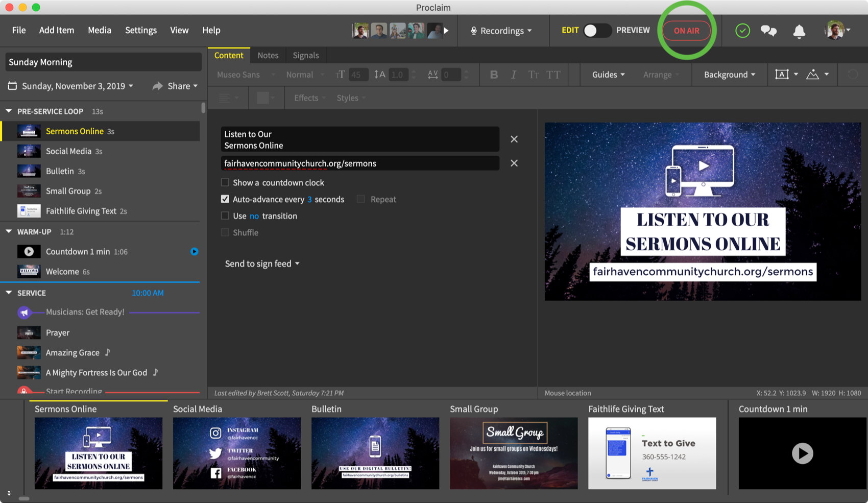
Task: Open the Media menu
Action: tap(100, 30)
